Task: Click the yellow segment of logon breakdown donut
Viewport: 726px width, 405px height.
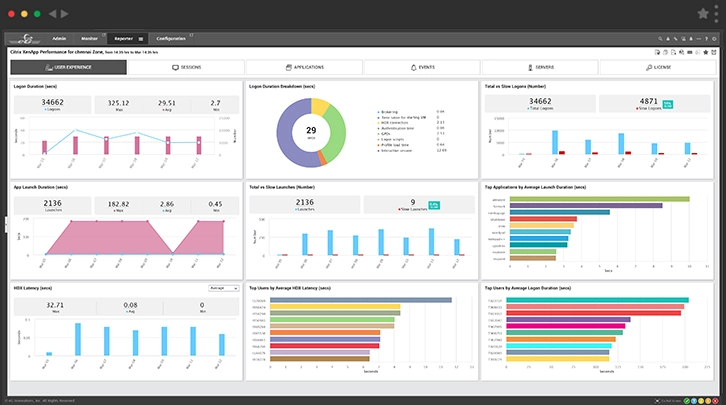Action: (x=319, y=106)
